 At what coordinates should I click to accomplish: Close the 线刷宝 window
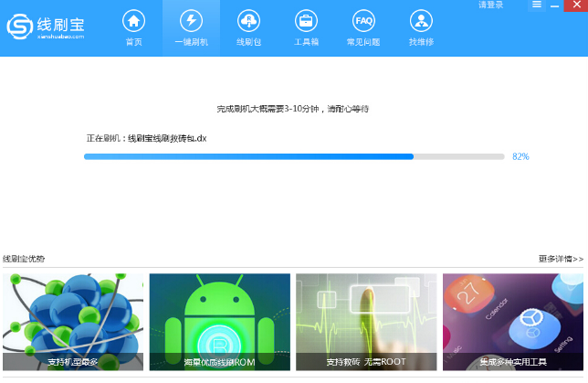pos(575,5)
